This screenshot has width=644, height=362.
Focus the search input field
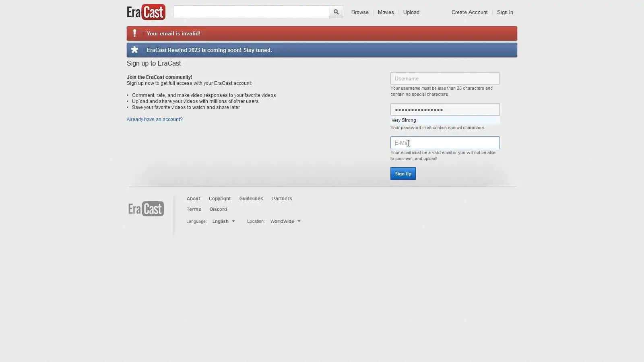coord(251,12)
